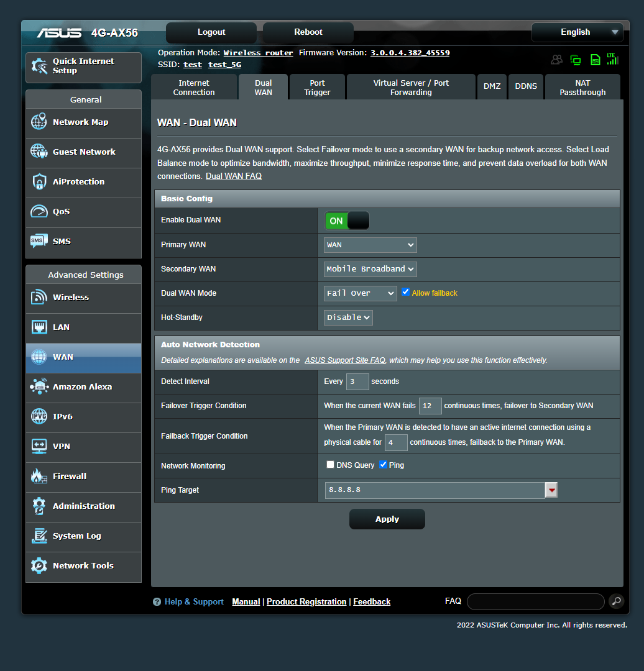Screen dimensions: 644x671
Task: Uncheck the Allow failback checkbox
Action: point(405,292)
